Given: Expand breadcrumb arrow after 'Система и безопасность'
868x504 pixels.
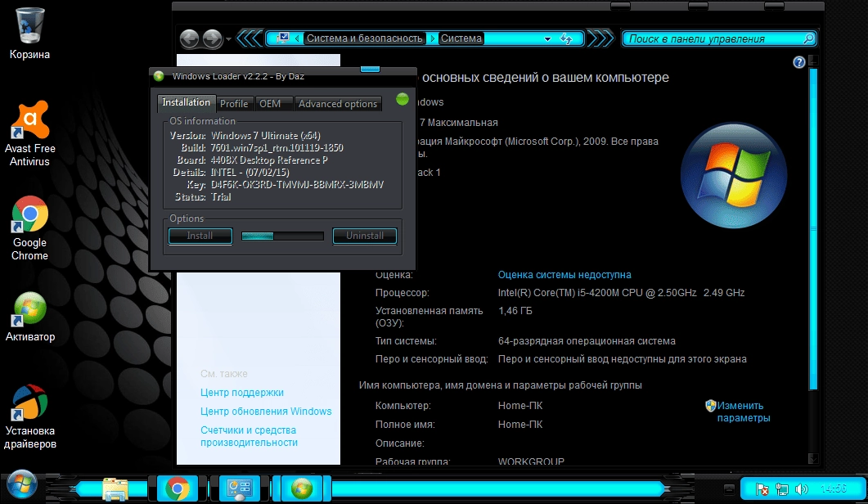Looking at the screenshot, I should pos(432,38).
